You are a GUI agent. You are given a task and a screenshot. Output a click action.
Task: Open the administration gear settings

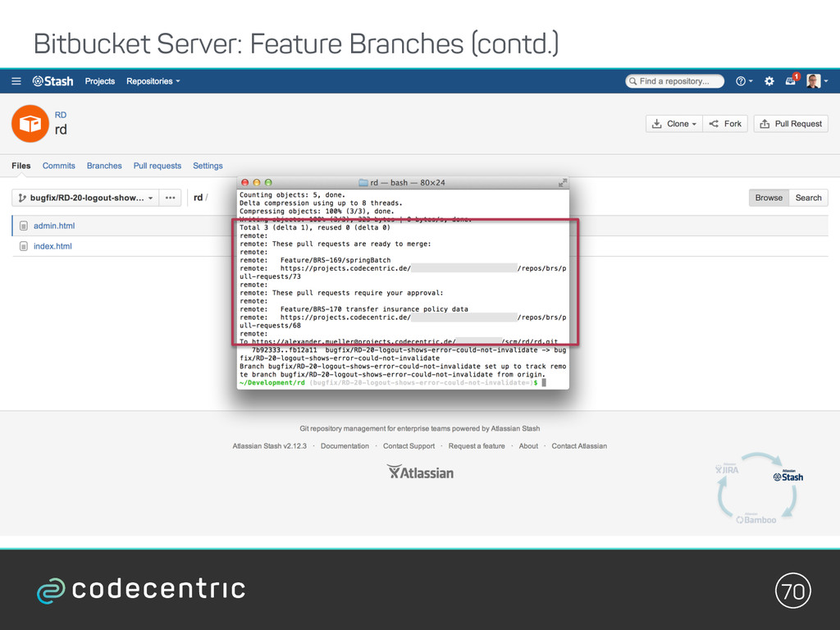tap(769, 81)
